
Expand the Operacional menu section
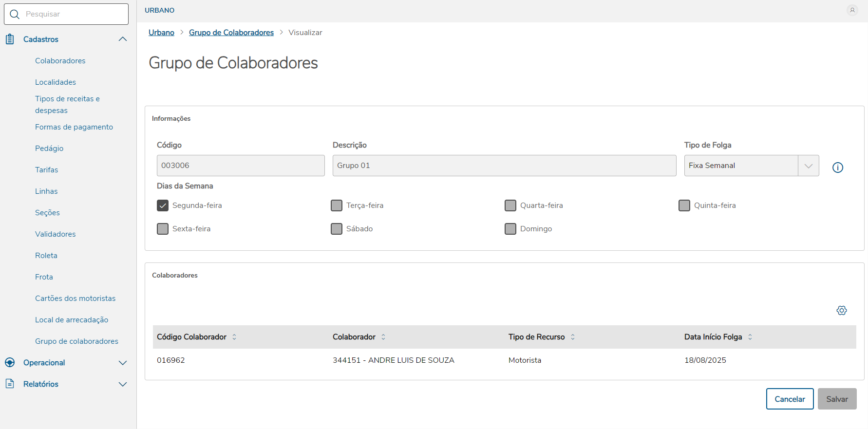[123, 363]
